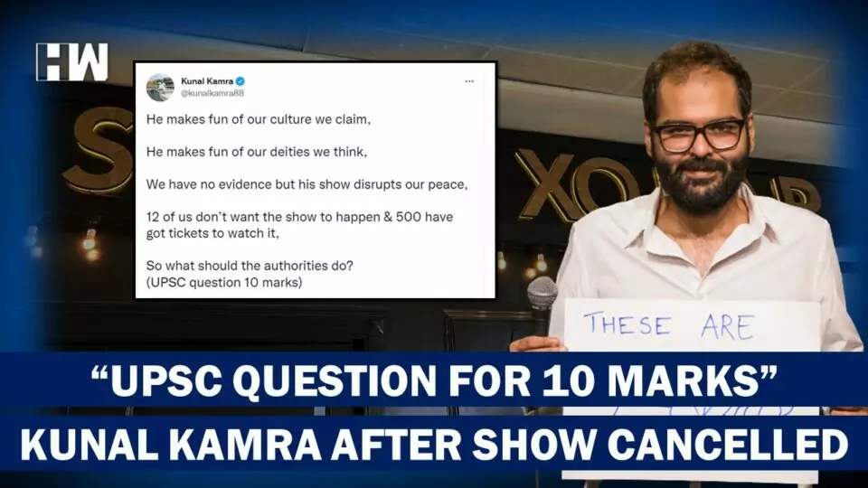The height and width of the screenshot is (488, 868).
Task: Click the tweet author's profile avatar
Action: click(x=160, y=88)
